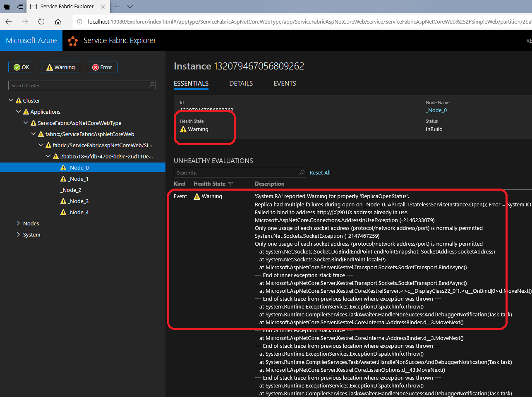The height and width of the screenshot is (397, 532).
Task: Click the search magnifier in Search Cluster
Action: pyautogui.click(x=152, y=85)
